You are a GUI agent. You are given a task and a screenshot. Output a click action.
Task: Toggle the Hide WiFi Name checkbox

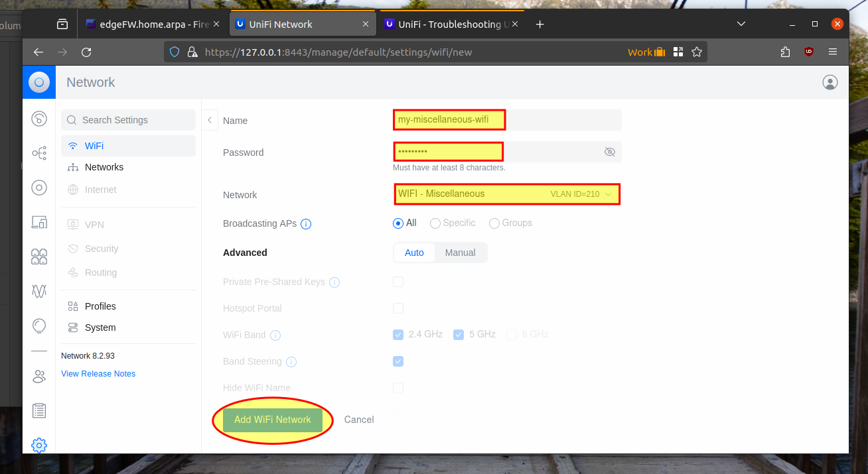[398, 388]
